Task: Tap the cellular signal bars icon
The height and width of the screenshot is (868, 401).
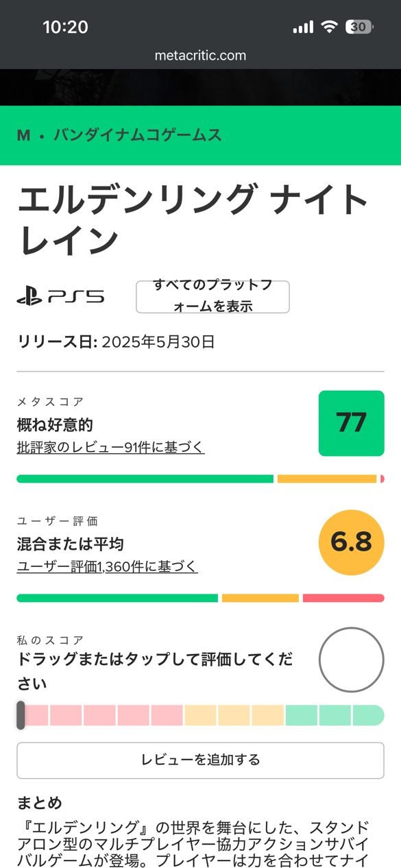Action: (x=303, y=27)
